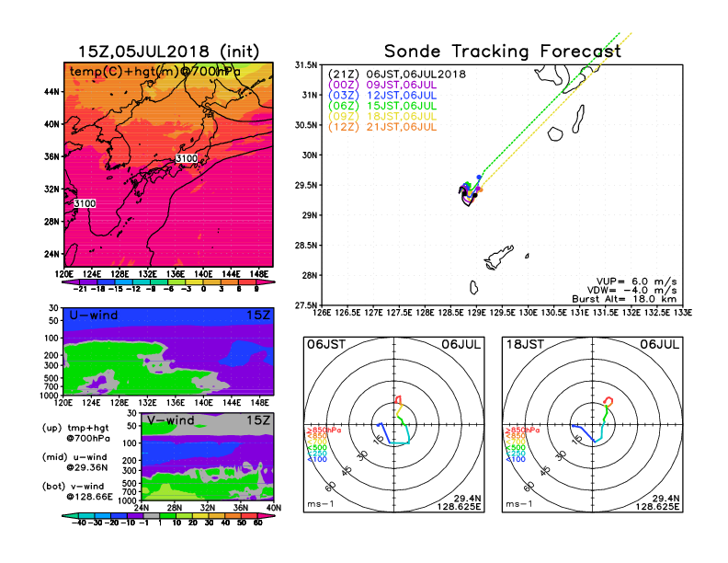Screen dimensions: 728x563
Task: Click the 'V-wind' panel label
Action: 171,420
